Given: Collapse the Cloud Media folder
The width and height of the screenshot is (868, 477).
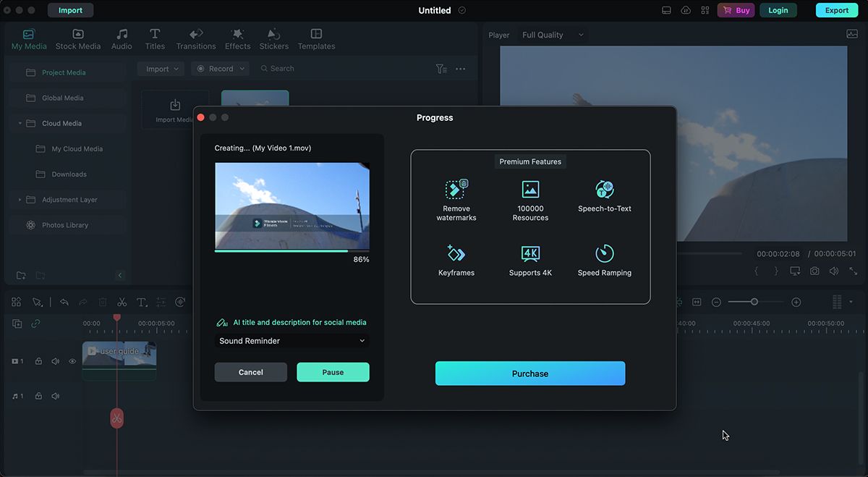Looking at the screenshot, I should coord(20,123).
